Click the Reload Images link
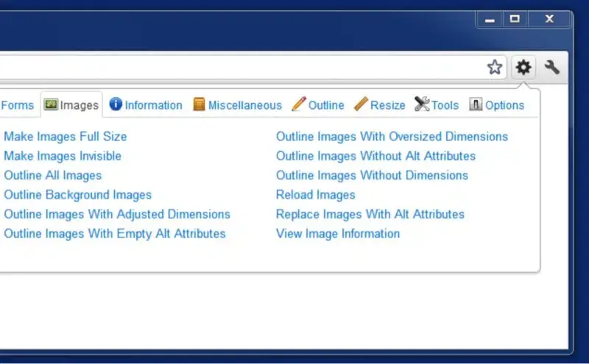This screenshot has width=589, height=364. [316, 195]
